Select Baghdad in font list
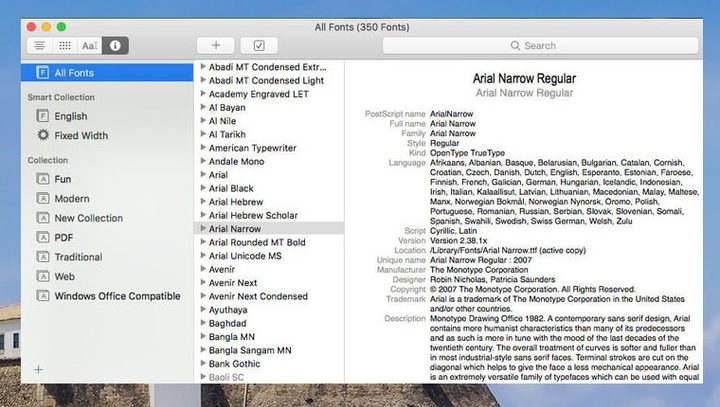This screenshot has width=720, height=407. tap(228, 323)
